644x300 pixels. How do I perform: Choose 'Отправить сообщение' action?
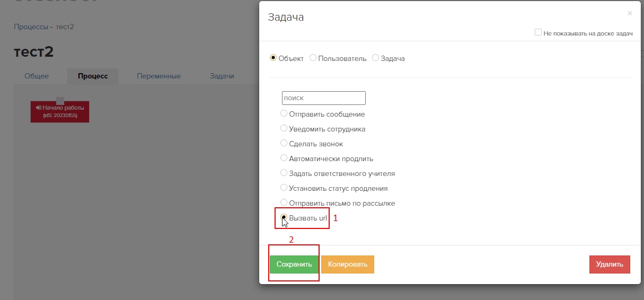[x=284, y=113]
